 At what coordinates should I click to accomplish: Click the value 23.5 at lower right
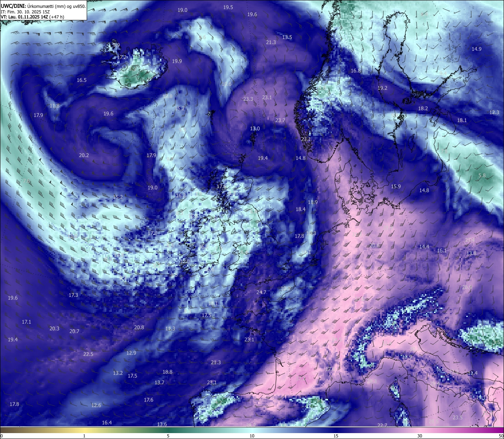click(458, 417)
